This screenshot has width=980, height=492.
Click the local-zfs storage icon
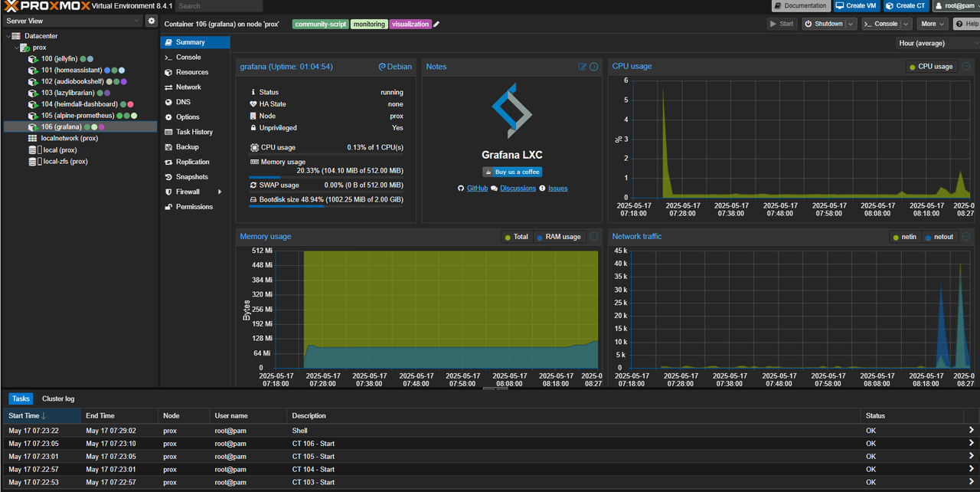pos(33,162)
